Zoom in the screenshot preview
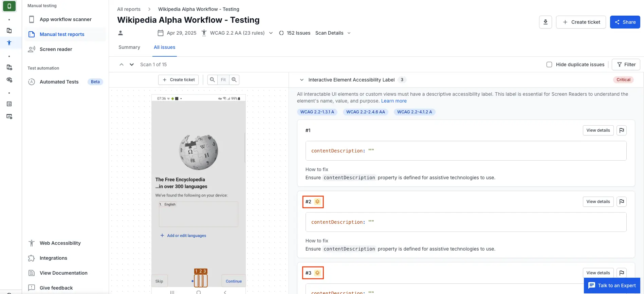 click(234, 80)
